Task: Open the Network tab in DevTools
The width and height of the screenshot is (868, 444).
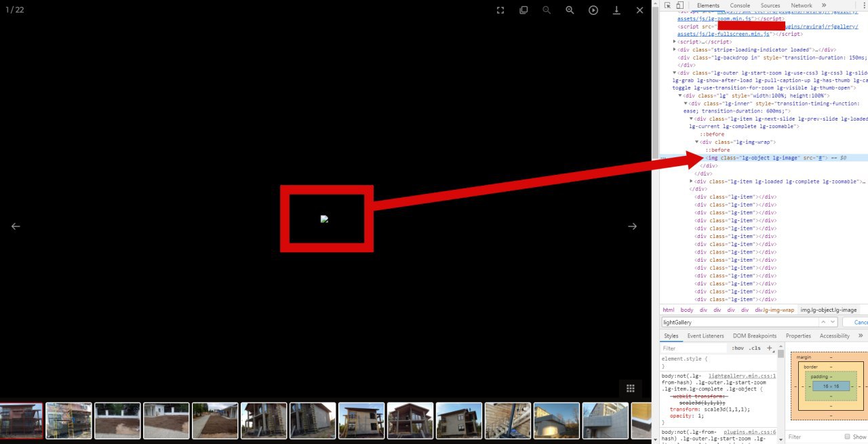Action: click(802, 5)
